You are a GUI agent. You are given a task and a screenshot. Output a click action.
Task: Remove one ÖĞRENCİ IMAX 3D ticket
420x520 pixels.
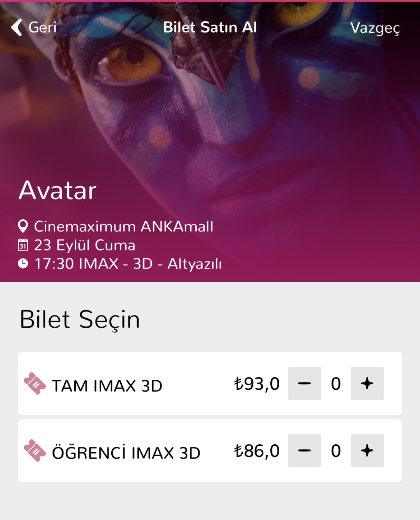pyautogui.click(x=304, y=450)
